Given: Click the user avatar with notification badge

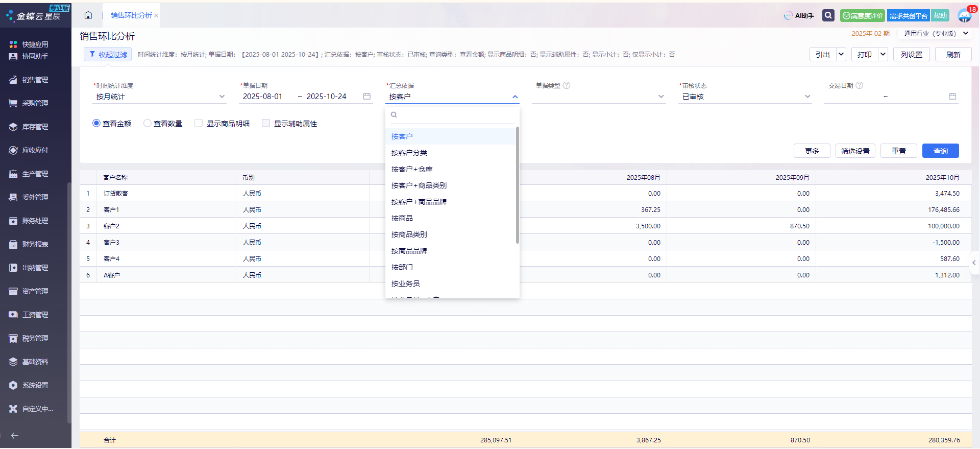Looking at the screenshot, I should click(964, 15).
